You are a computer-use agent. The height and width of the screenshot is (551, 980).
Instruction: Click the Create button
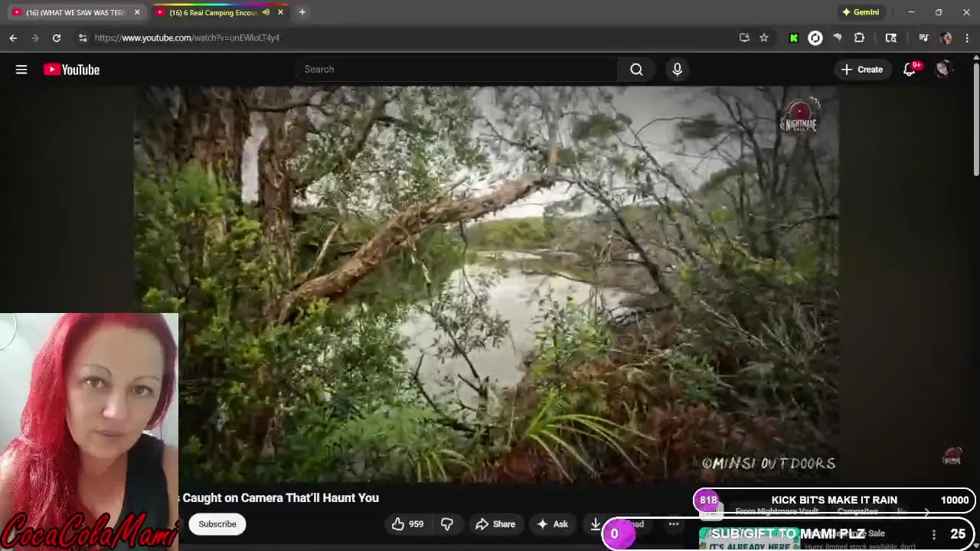pos(862,70)
